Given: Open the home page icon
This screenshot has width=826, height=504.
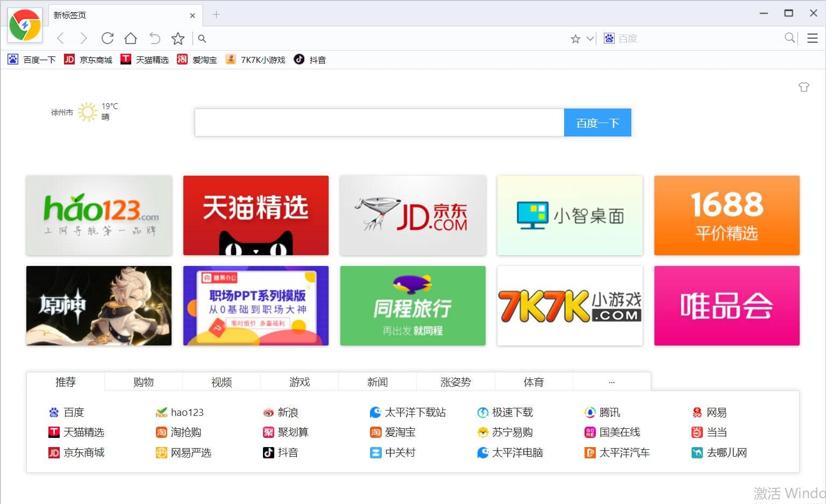Looking at the screenshot, I should pos(131,38).
